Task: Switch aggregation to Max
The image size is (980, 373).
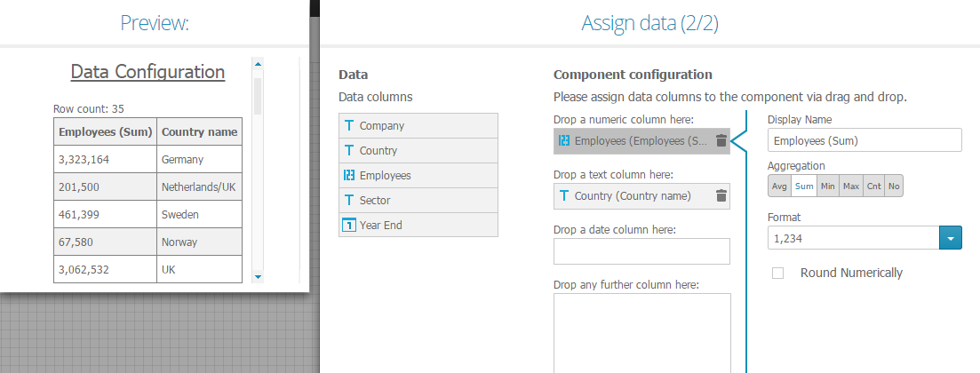Action: click(x=850, y=186)
